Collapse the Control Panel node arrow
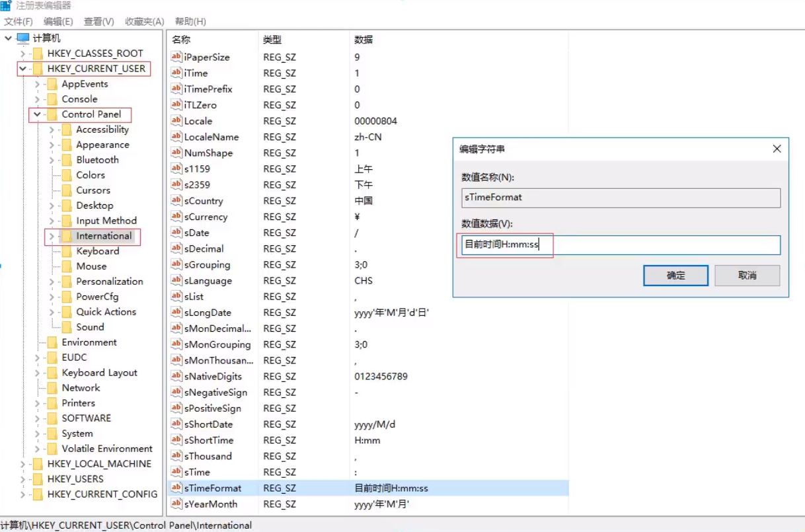This screenshot has height=532, width=805. [x=38, y=114]
